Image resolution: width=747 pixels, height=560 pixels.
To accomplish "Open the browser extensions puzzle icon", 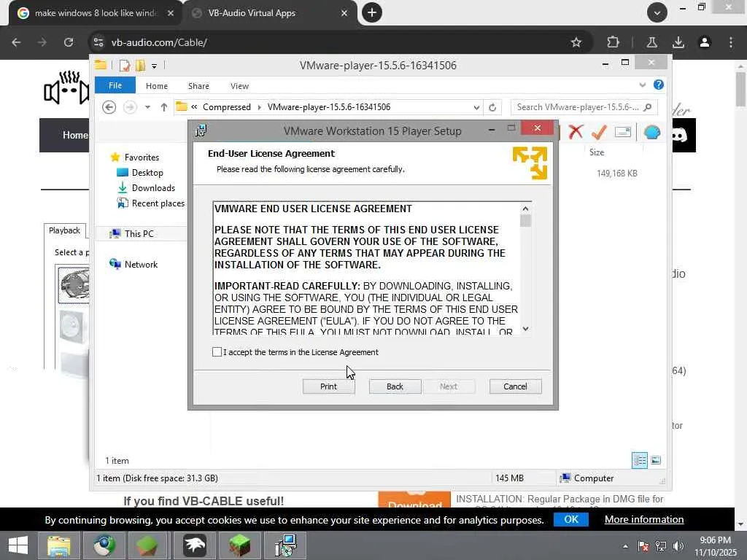I will click(x=613, y=42).
